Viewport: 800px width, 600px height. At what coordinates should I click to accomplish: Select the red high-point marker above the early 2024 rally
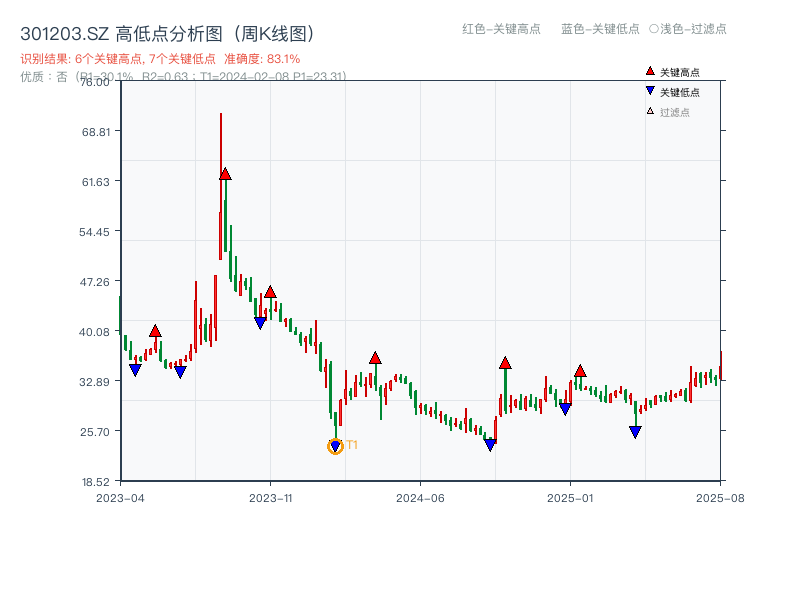[375, 357]
